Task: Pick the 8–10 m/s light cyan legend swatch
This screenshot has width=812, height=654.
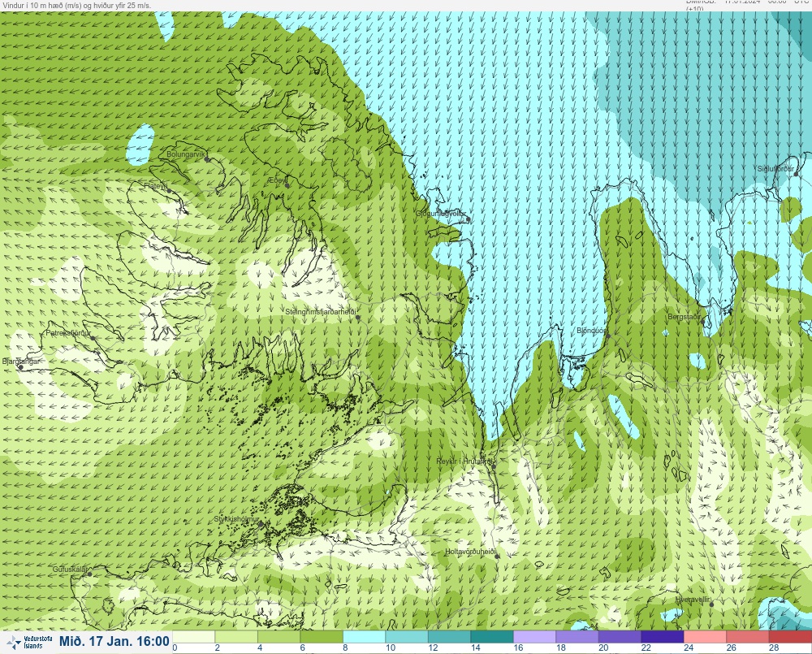Action: [x=364, y=636]
